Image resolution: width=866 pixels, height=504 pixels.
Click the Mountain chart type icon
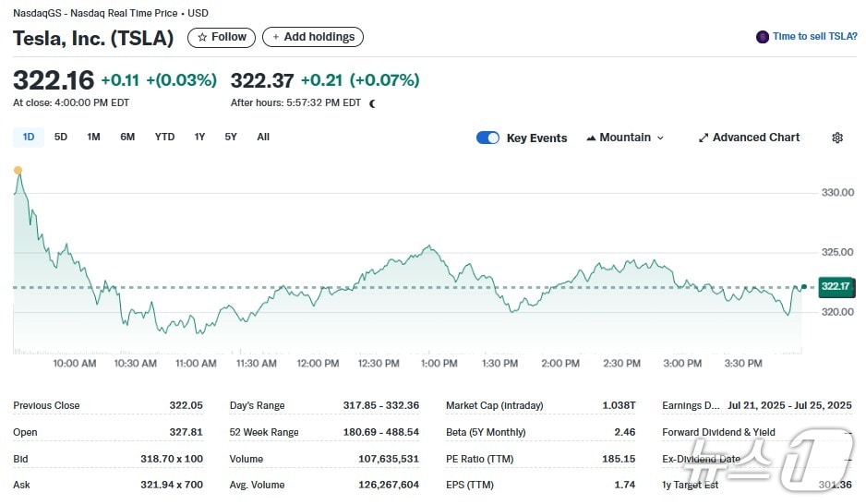coord(590,138)
